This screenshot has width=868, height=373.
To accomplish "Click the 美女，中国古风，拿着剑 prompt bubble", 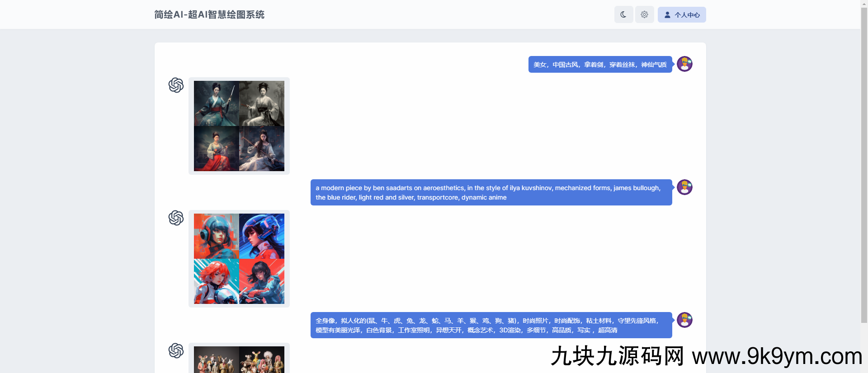I will click(x=600, y=64).
